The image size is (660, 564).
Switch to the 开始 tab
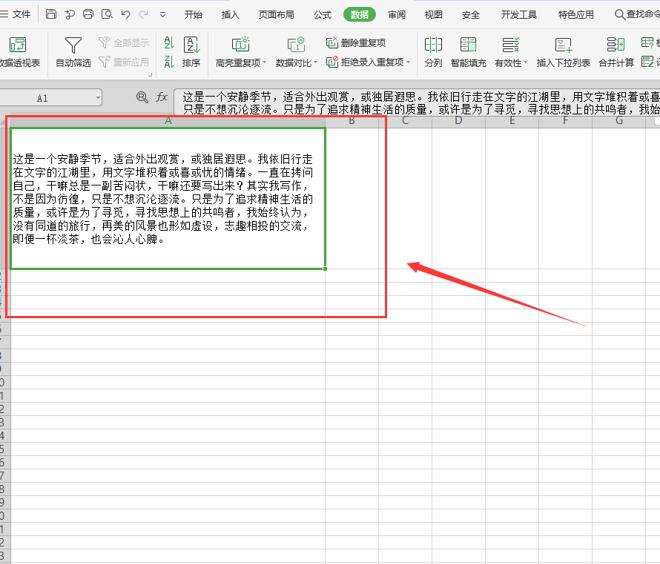(x=193, y=15)
